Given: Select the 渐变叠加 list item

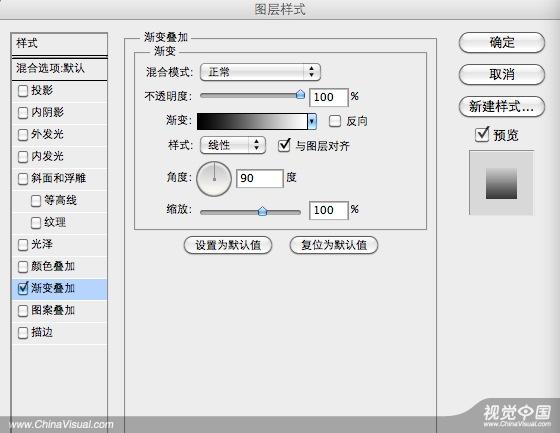Looking at the screenshot, I should pos(59,289).
